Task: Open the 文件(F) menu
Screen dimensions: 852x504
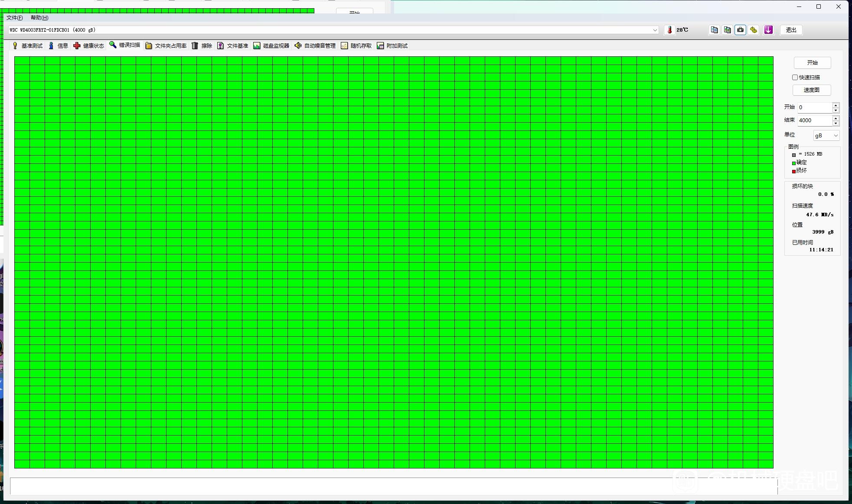Action: (x=14, y=18)
